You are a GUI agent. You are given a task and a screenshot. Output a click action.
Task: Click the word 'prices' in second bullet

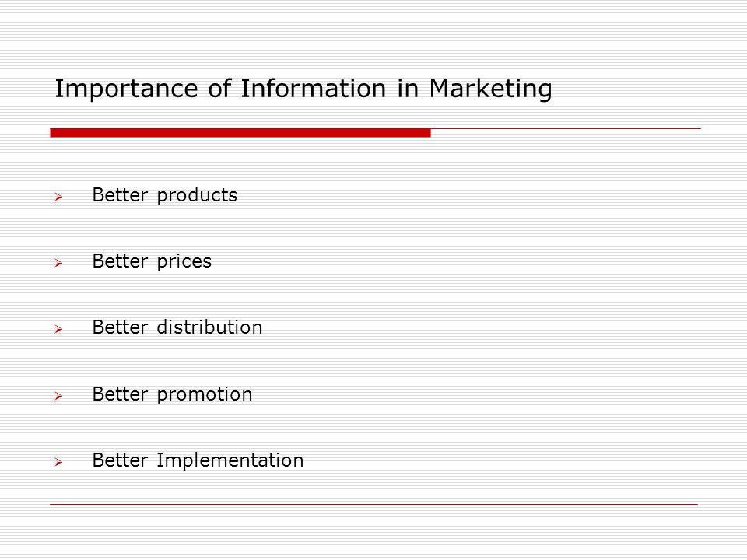184,262
